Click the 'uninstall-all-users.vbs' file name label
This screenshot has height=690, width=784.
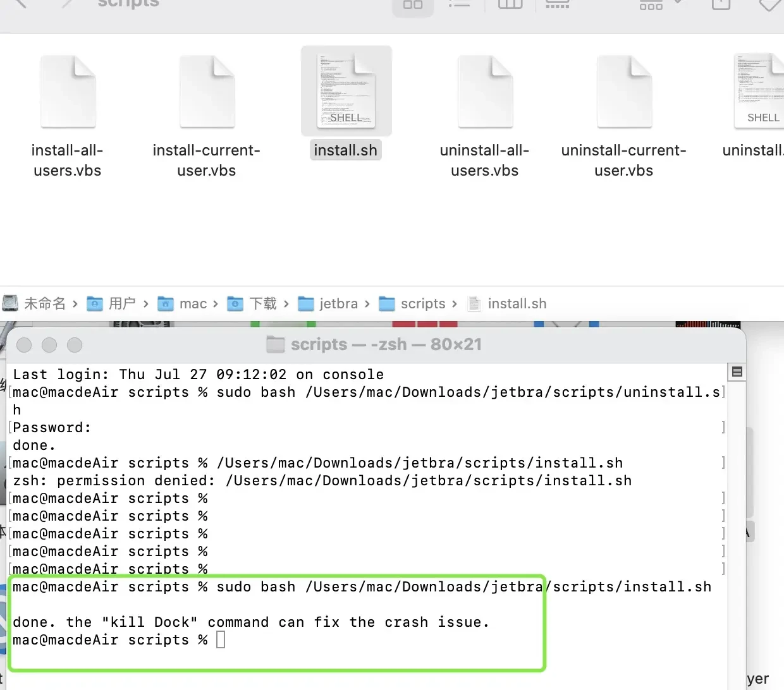485,160
